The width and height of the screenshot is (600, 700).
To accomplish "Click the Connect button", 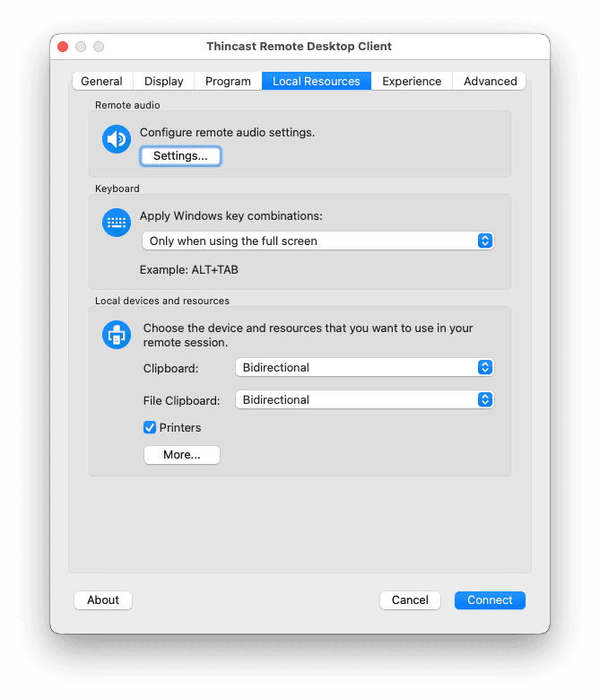I will coord(490,600).
